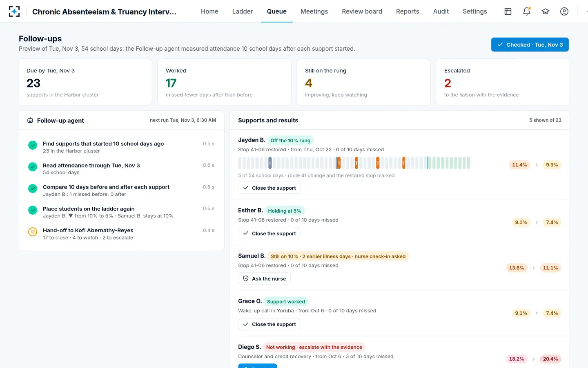Click the green check for Compare 10 days step
Screen dimensions: 588x368
pos(33,188)
